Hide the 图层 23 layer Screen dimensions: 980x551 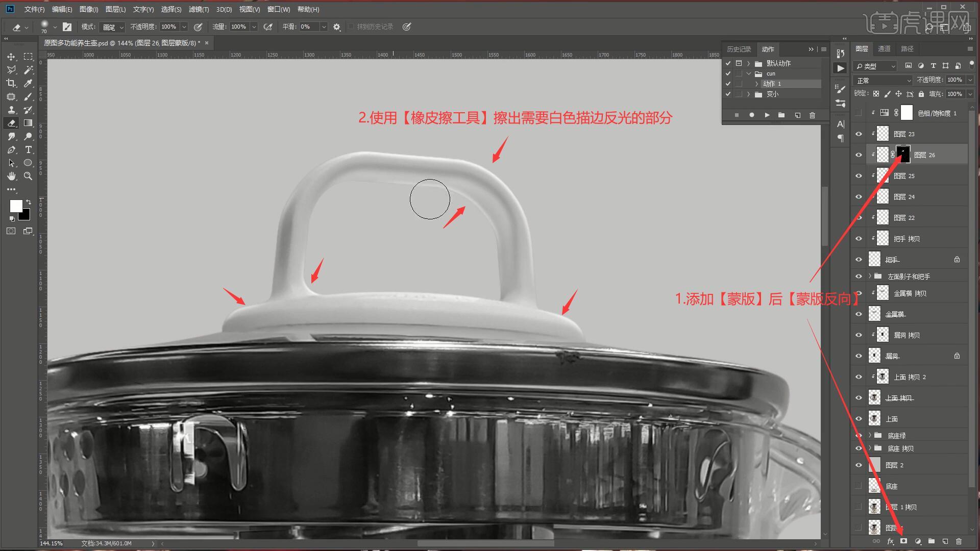859,134
